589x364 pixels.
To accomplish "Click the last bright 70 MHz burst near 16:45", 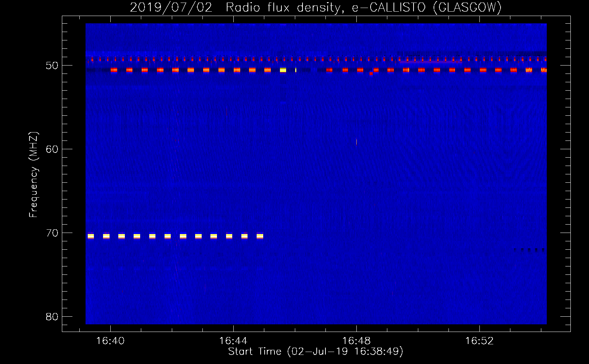I will pos(260,236).
